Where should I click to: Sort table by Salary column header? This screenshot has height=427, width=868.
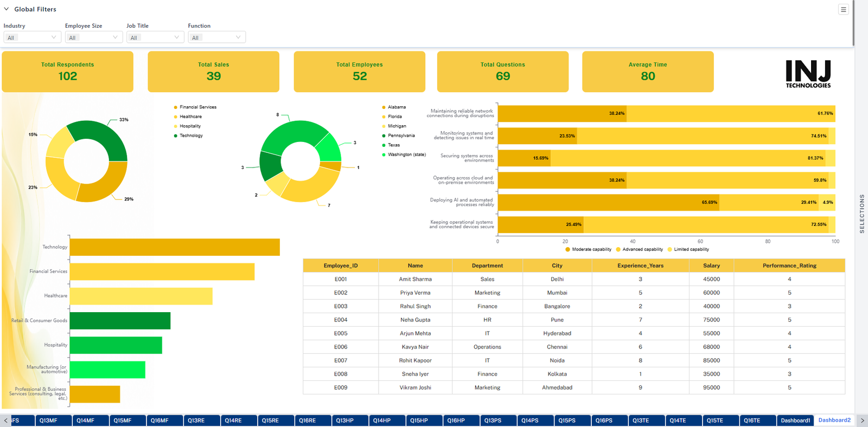[711, 266]
